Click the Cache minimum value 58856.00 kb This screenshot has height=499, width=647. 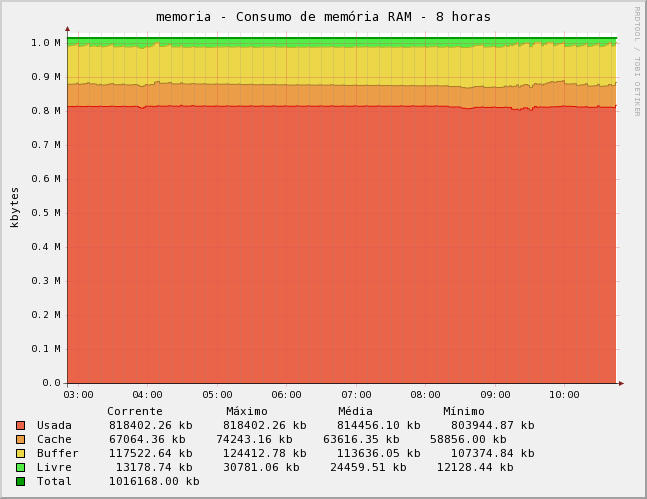point(468,440)
